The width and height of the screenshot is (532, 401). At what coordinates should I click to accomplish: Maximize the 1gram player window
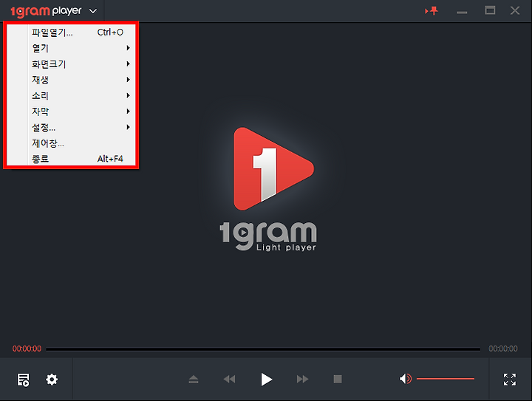pos(490,10)
